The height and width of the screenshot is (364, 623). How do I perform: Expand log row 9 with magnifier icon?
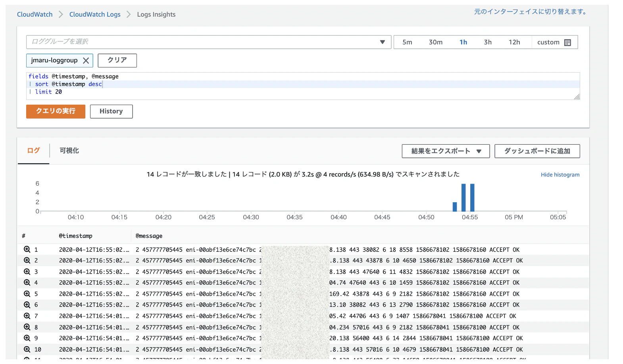tap(27, 338)
